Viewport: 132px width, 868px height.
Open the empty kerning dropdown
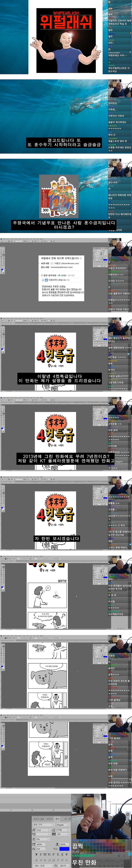click(x=44, y=834)
